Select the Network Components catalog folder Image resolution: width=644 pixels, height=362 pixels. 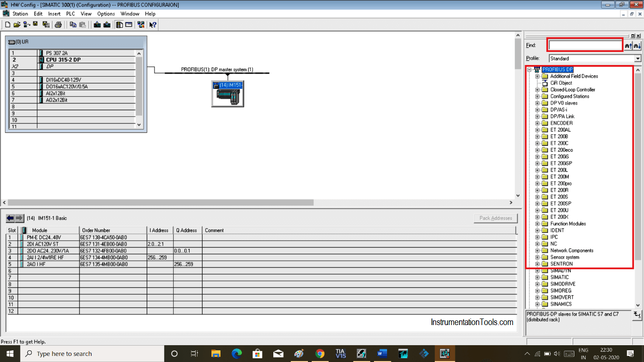[571, 250]
